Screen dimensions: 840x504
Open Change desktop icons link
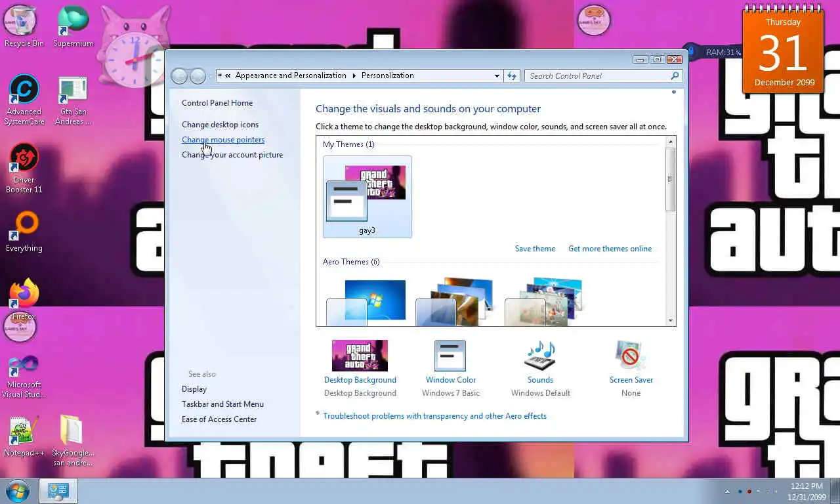pos(220,125)
